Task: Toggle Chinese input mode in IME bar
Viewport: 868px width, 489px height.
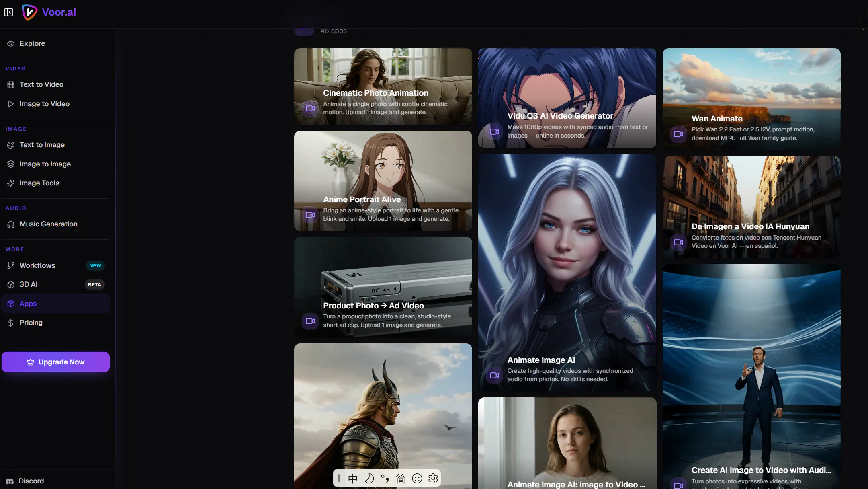Action: pyautogui.click(x=353, y=478)
